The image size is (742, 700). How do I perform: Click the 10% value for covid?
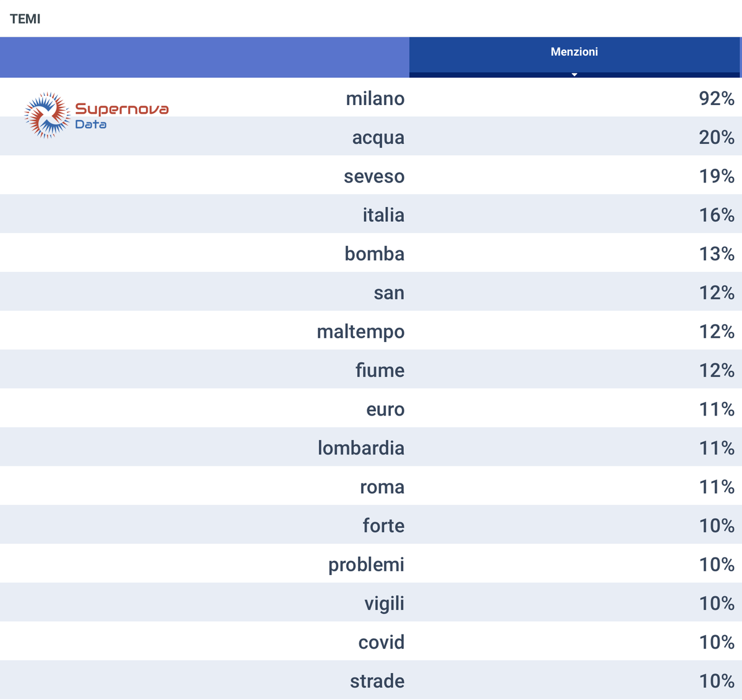[x=717, y=642]
